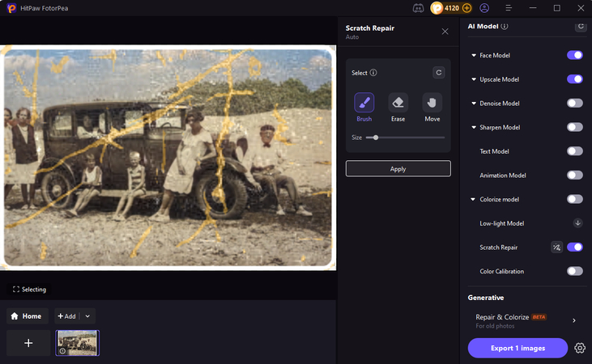
Task: Add more credits with plus icon
Action: point(467,8)
